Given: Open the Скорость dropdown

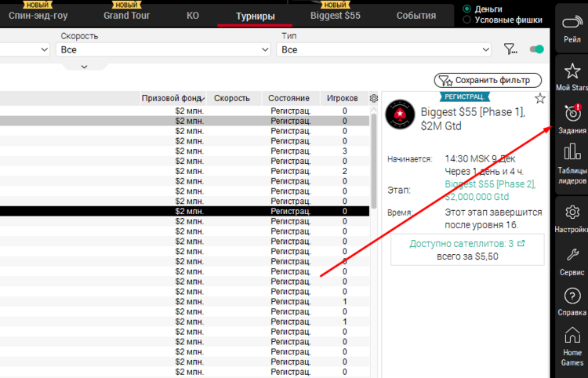Looking at the screenshot, I should click(164, 49).
